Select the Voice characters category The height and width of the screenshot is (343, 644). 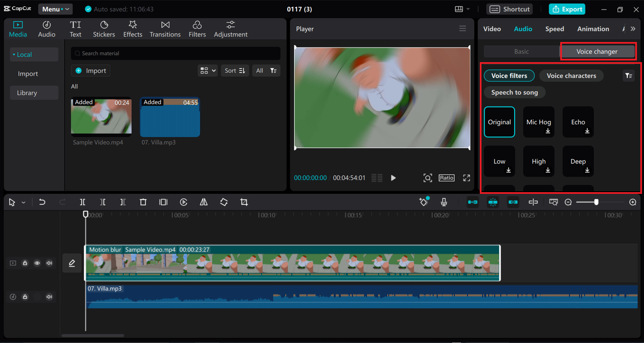coord(572,76)
